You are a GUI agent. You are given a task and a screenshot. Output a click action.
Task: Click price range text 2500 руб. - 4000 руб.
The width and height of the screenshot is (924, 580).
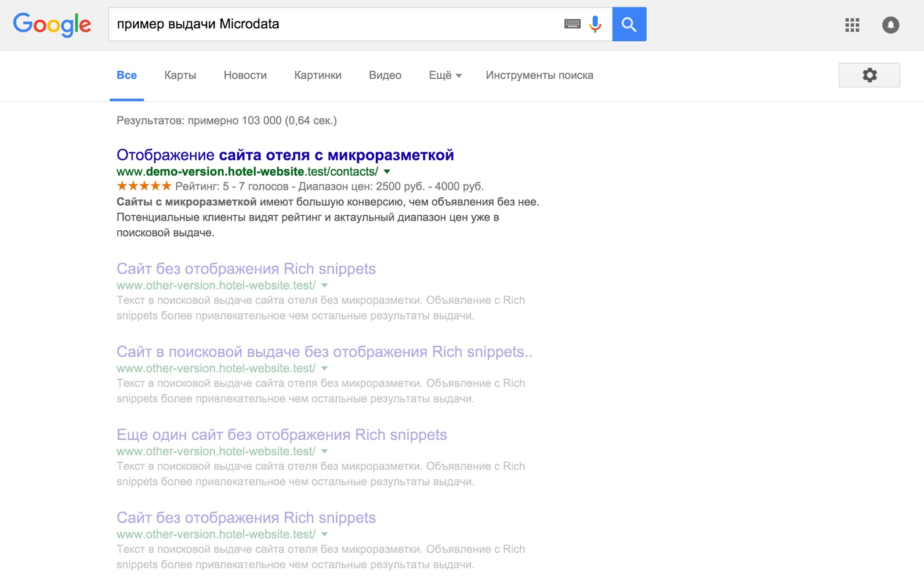click(430, 186)
